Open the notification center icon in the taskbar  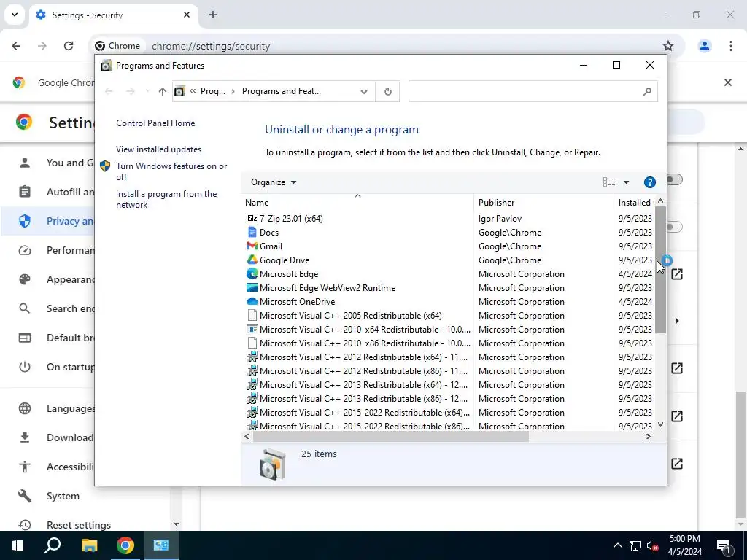click(x=724, y=545)
